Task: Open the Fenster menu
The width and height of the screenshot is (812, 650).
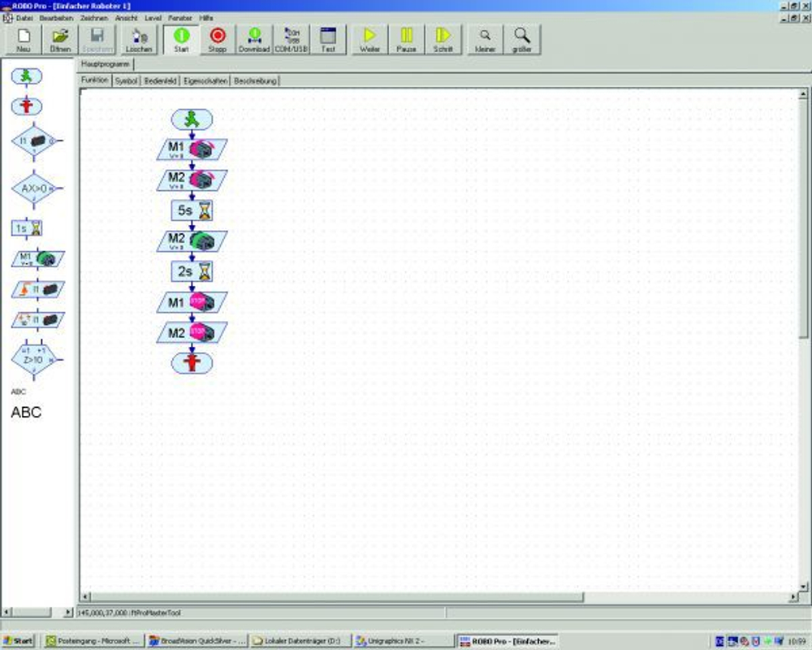Action: (x=180, y=17)
